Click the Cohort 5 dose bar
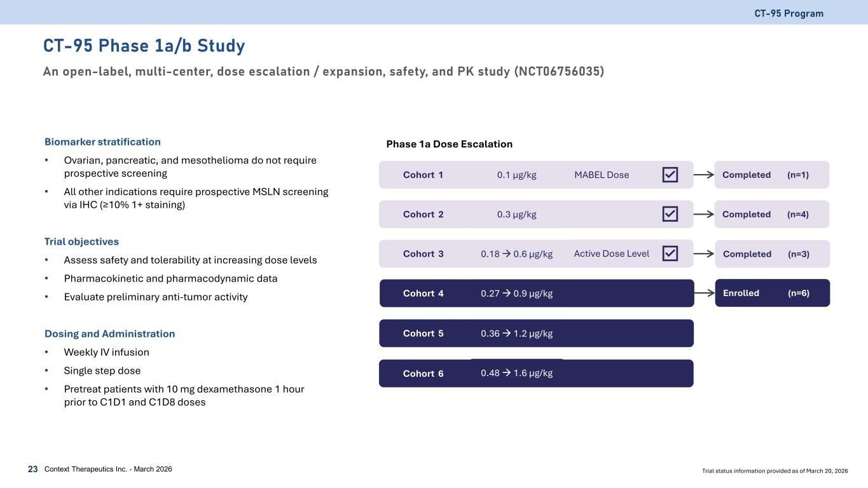Viewport: 868px width, 488px height. [536, 333]
